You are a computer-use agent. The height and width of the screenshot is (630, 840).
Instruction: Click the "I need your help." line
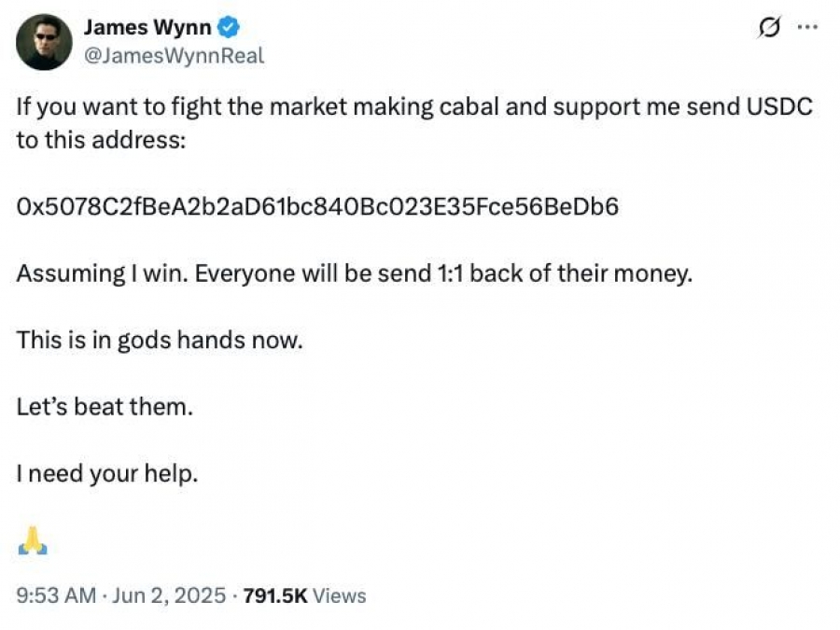pyautogui.click(x=107, y=474)
